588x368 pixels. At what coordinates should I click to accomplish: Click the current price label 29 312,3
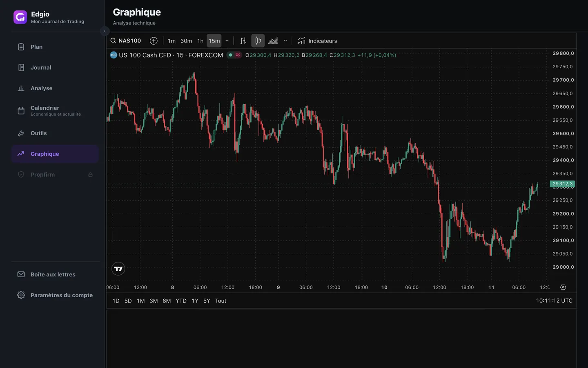point(562,184)
